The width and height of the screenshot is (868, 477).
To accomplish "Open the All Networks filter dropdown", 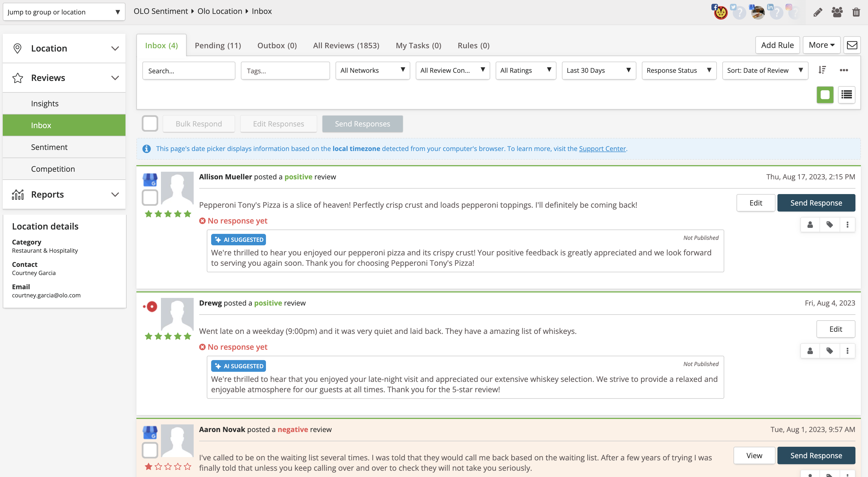I will pos(373,70).
